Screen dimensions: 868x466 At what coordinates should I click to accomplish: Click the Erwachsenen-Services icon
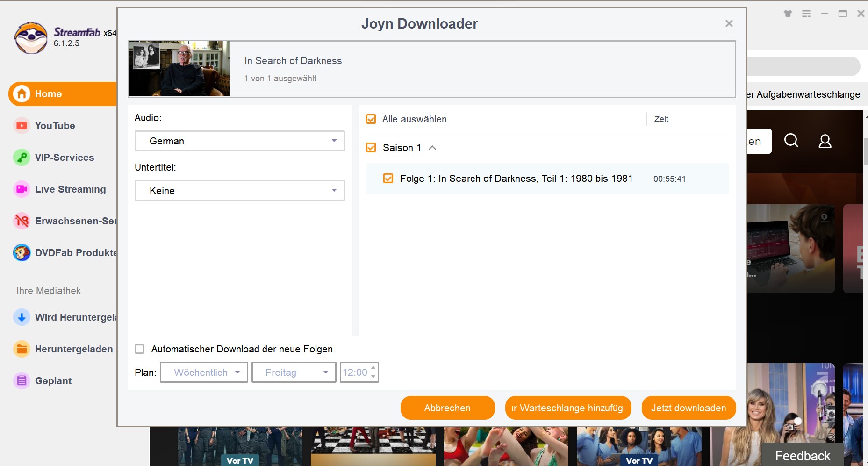(x=22, y=221)
